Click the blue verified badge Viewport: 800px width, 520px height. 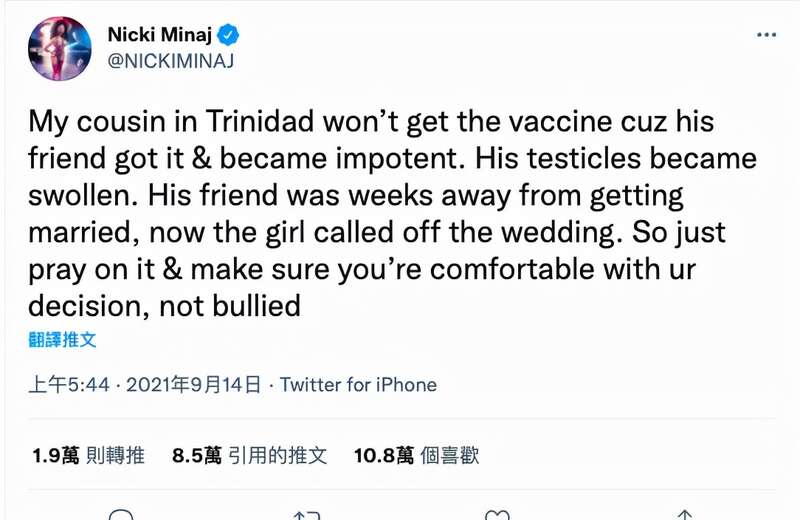230,36
